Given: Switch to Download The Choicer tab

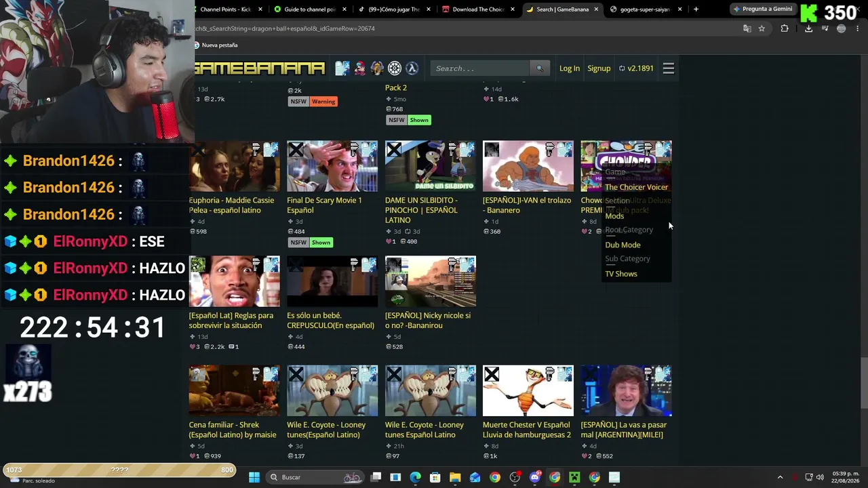Looking at the screenshot, I should pos(479,9).
